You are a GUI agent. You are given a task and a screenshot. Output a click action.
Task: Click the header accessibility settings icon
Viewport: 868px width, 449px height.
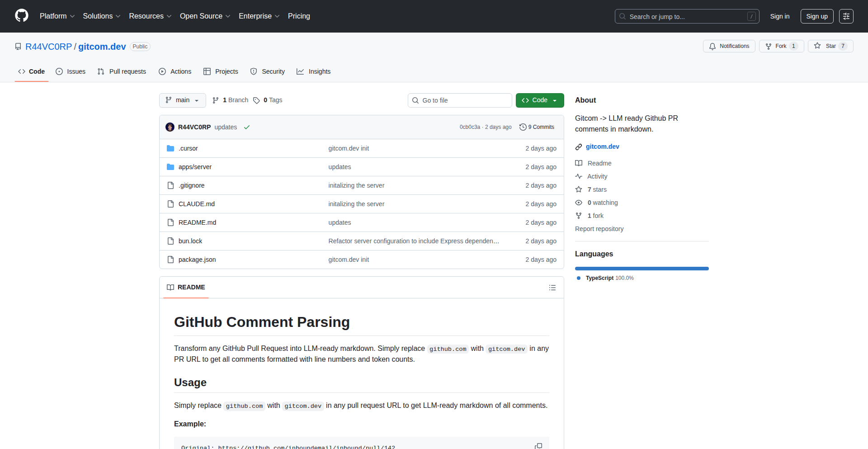point(846,16)
